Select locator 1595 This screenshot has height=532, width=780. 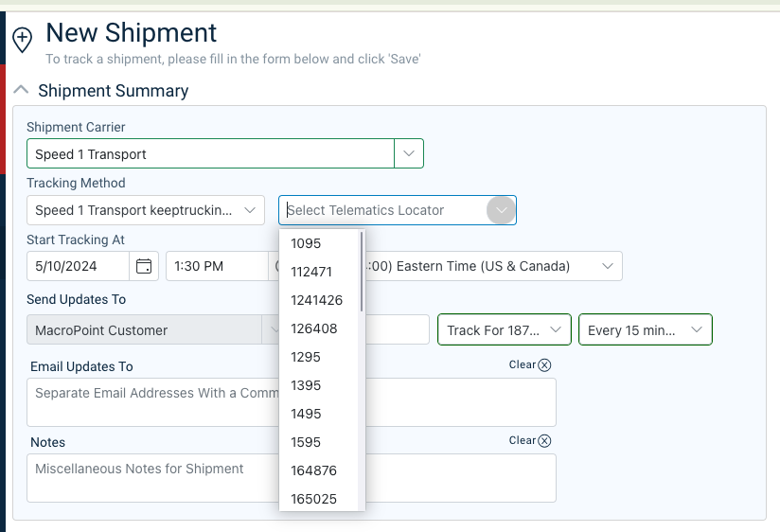318,442
